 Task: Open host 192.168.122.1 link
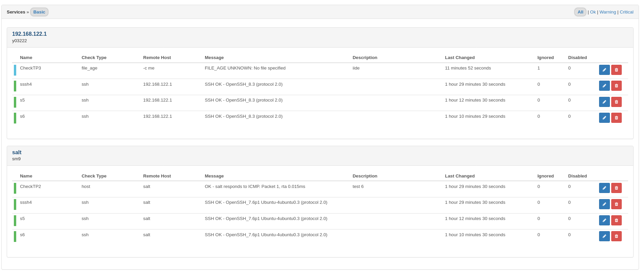[29, 34]
